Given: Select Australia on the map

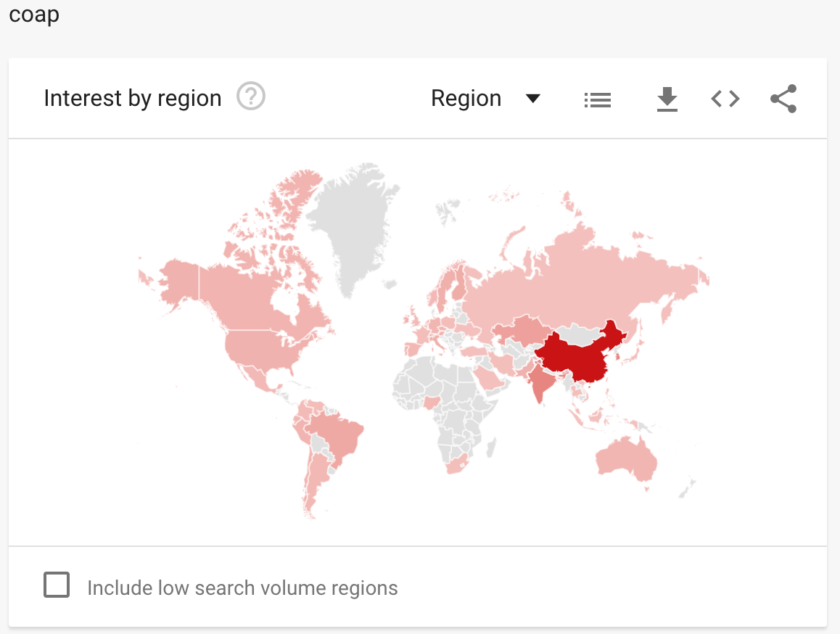Looking at the screenshot, I should click(627, 458).
